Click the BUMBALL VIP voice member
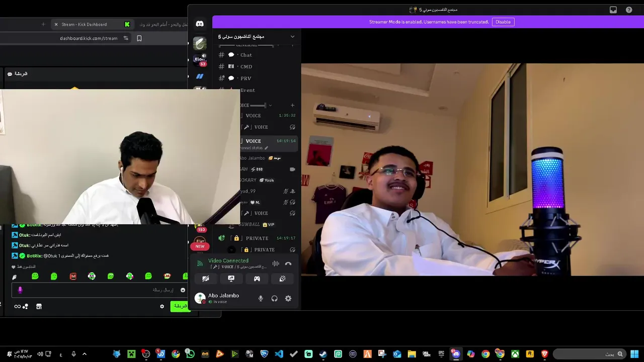Screen dimensions: 644x362 point(257,224)
